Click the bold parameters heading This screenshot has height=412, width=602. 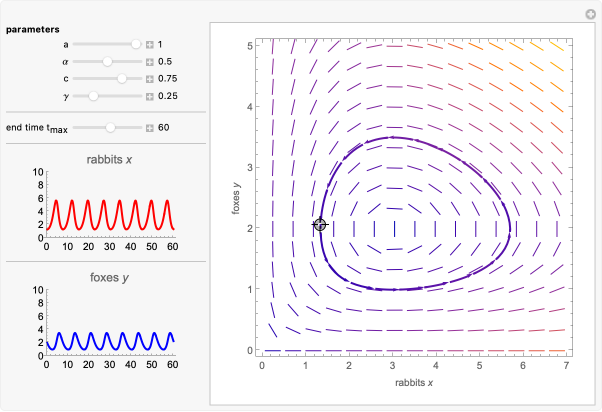click(34, 28)
